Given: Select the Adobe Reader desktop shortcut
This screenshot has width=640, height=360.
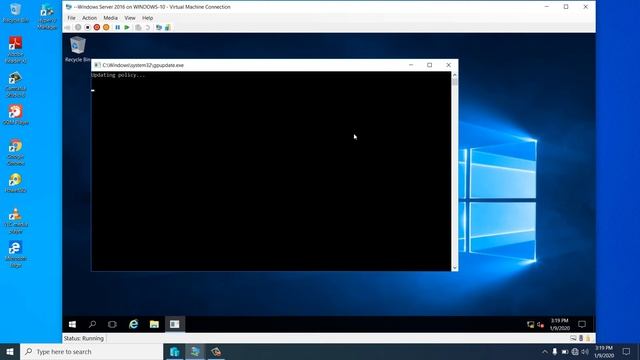Looking at the screenshot, I should pos(16,50).
